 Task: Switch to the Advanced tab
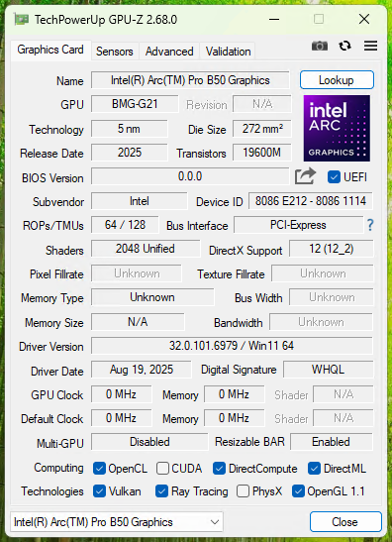[169, 52]
